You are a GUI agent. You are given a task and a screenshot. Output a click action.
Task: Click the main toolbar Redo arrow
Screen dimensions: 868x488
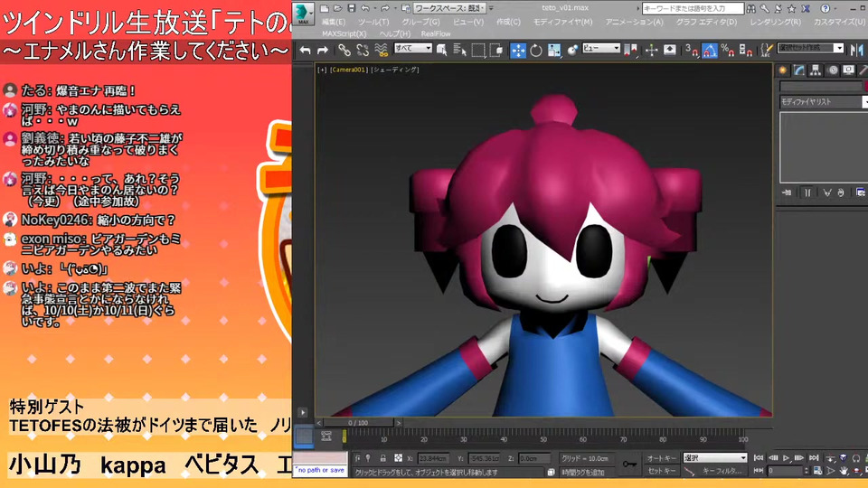(323, 51)
